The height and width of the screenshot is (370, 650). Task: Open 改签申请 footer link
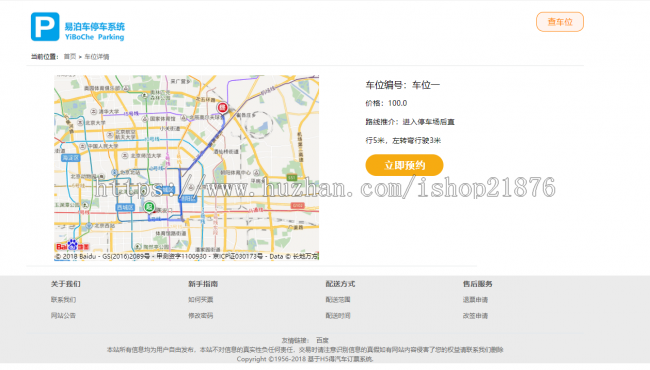click(x=475, y=316)
